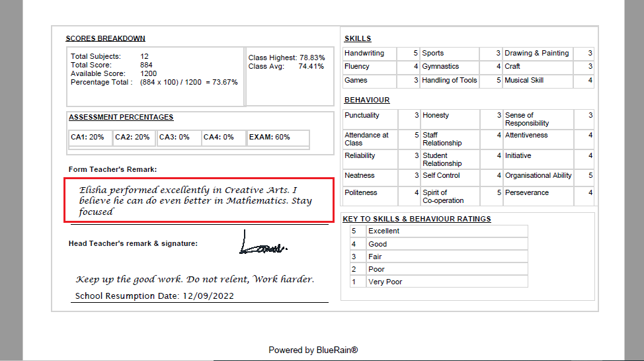This screenshot has width=644, height=361.
Task: Select the ASSESSMENT PERCENTAGES heading
Action: coord(121,117)
